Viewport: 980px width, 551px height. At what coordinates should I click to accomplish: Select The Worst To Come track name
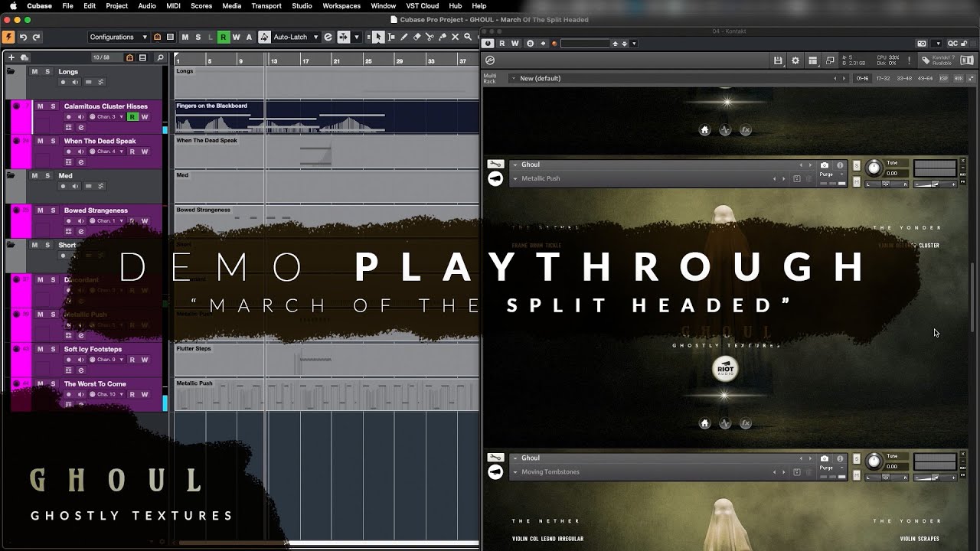(x=95, y=383)
